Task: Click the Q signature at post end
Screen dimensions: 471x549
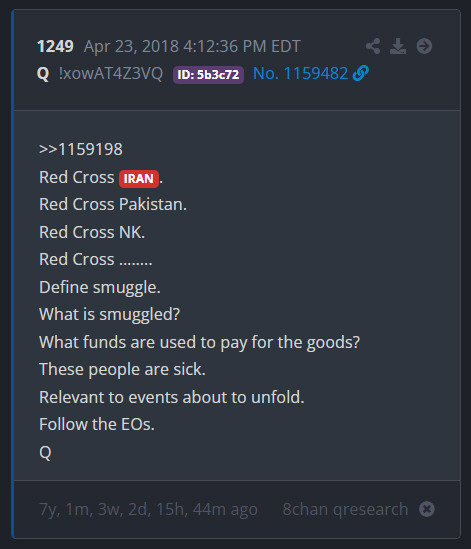Action: tap(45, 452)
